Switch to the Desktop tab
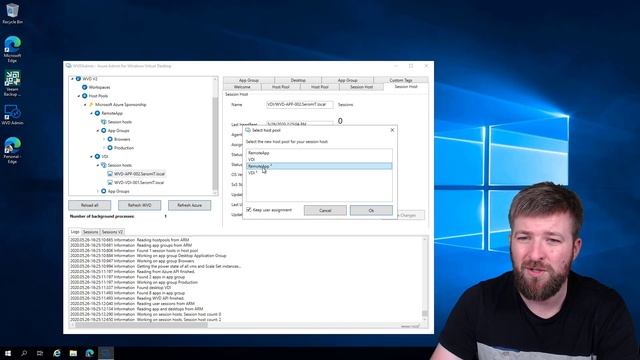This screenshot has width=640, height=360. pos(298,80)
